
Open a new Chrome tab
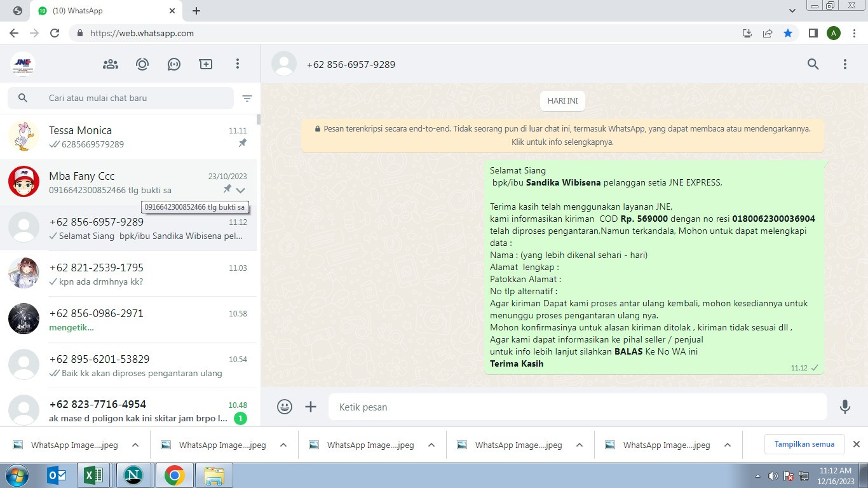(x=196, y=11)
